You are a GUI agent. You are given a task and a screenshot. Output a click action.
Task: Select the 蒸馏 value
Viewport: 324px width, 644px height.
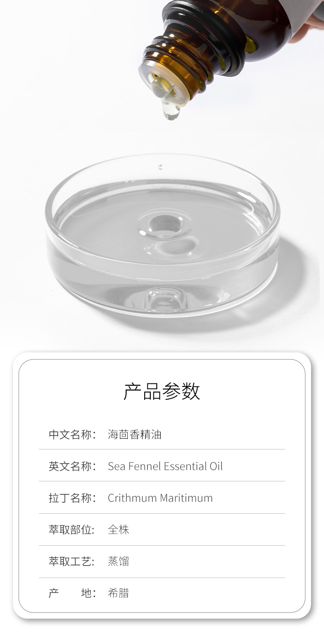coord(118,562)
